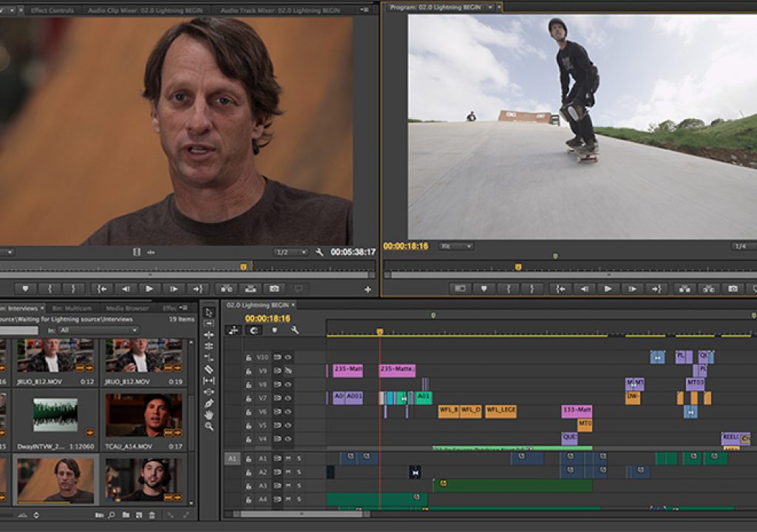Switch to Audio Track Mixer tab
Screen dimensions: 757x532
pyautogui.click(x=280, y=10)
